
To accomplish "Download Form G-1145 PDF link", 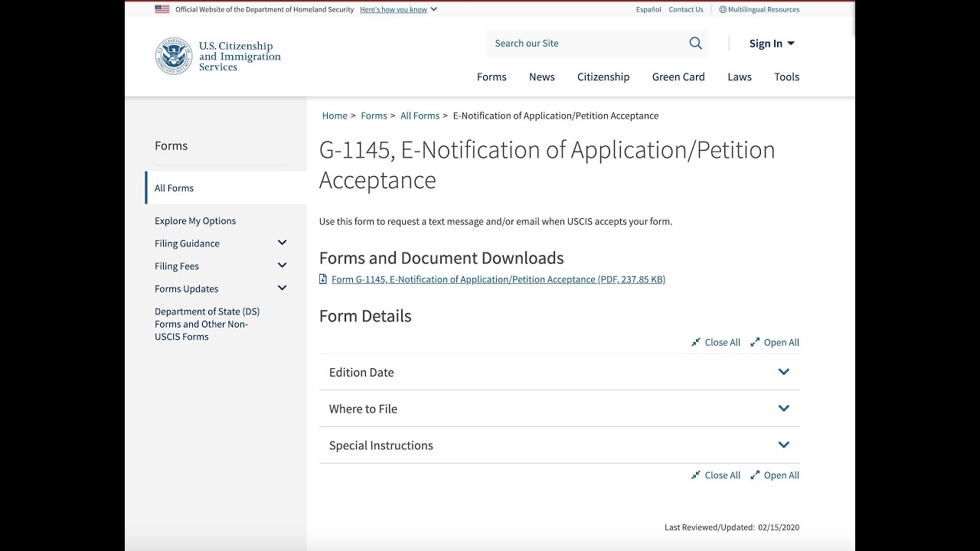I will click(498, 279).
